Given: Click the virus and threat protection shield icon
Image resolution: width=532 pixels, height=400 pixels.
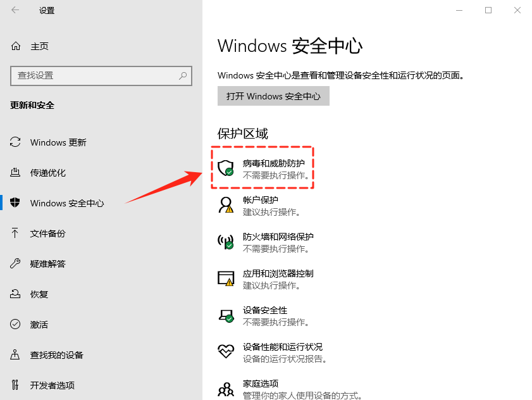Looking at the screenshot, I should point(225,168).
